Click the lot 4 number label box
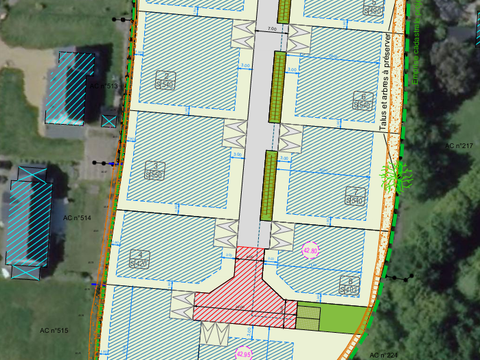 (x=140, y=259)
